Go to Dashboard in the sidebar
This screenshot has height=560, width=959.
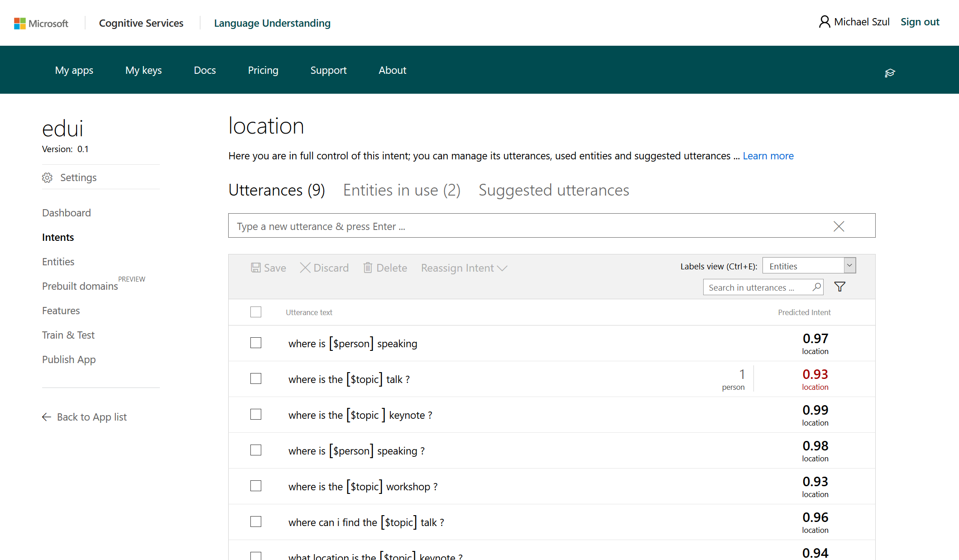(x=67, y=213)
